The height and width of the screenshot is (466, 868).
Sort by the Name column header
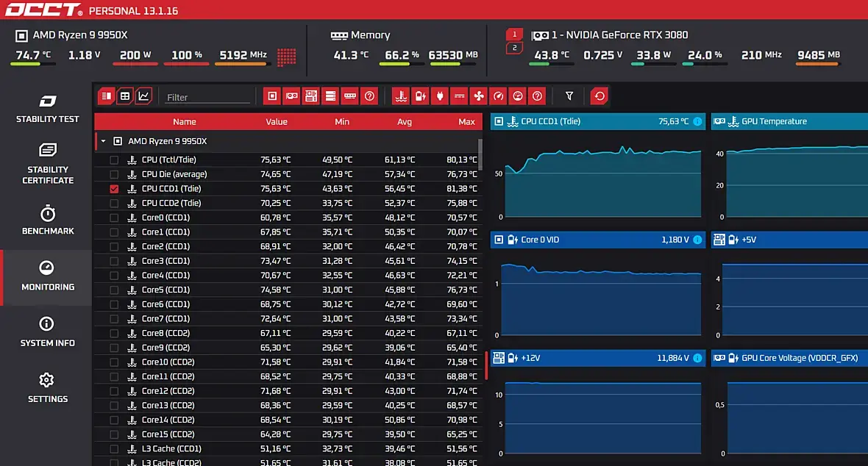coord(185,122)
